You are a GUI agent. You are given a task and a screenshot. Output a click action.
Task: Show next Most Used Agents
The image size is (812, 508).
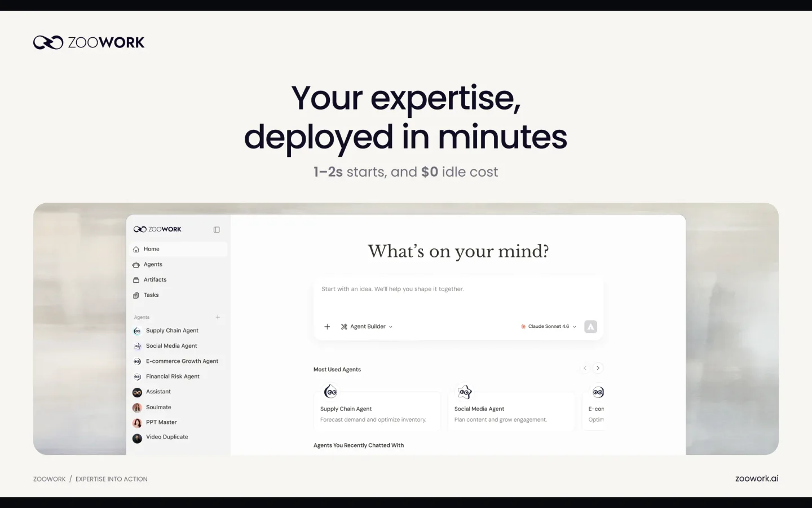click(598, 368)
